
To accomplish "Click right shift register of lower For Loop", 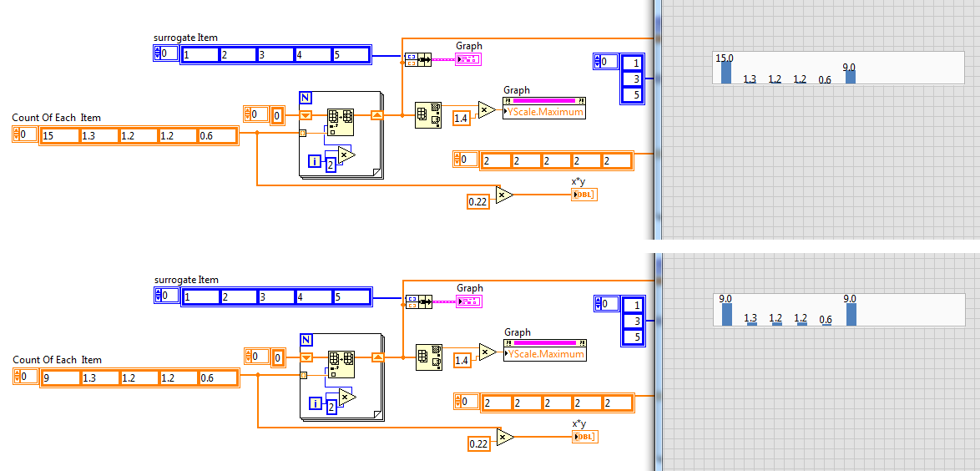I will click(377, 357).
